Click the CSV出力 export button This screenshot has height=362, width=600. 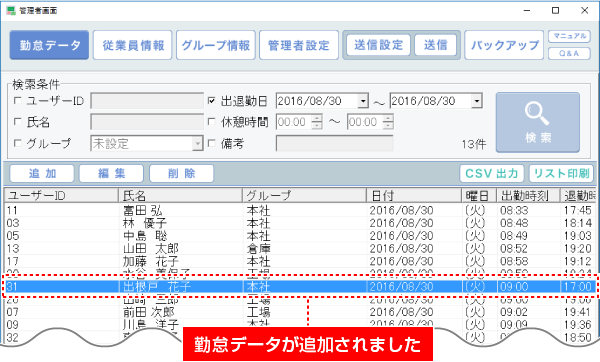coord(492,174)
